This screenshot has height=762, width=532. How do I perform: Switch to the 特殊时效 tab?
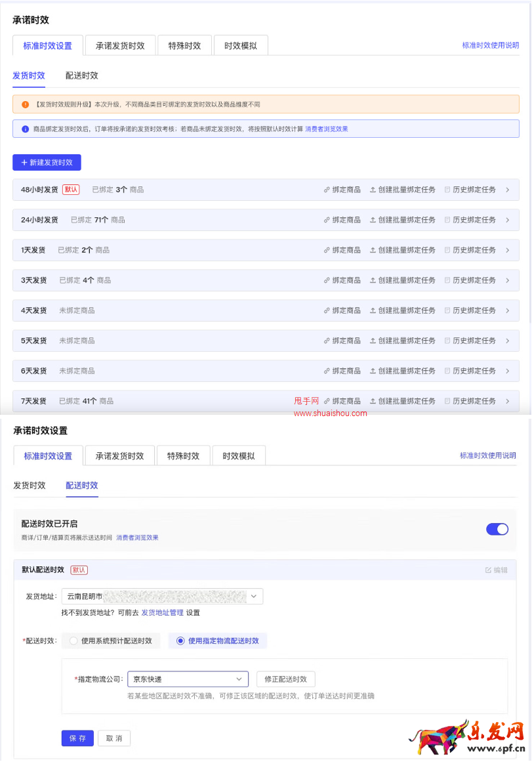pos(184,46)
